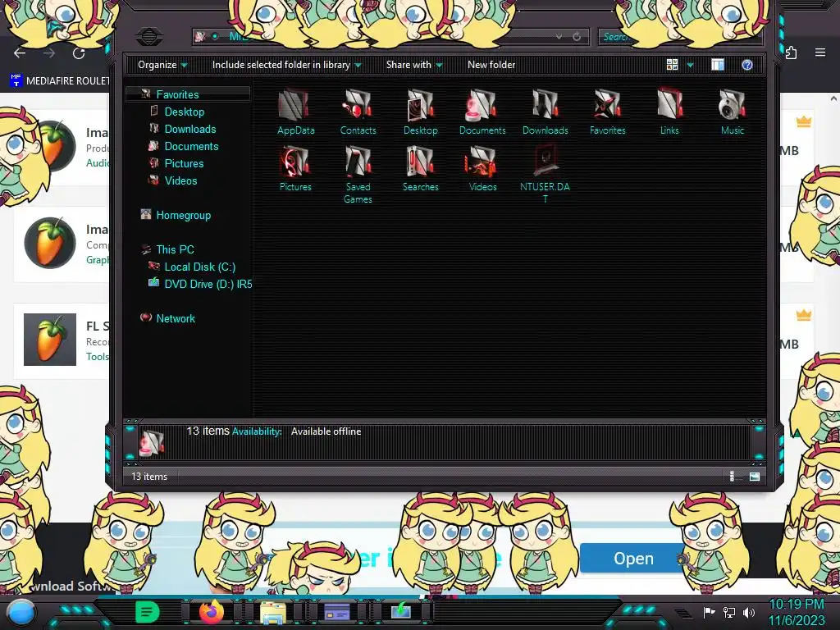
Task: Open Homegroup in navigation pane
Action: (183, 216)
